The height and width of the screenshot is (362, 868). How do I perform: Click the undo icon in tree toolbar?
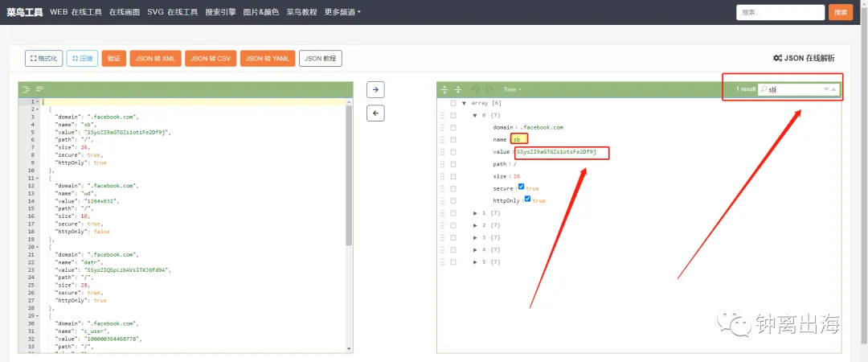[x=475, y=89]
